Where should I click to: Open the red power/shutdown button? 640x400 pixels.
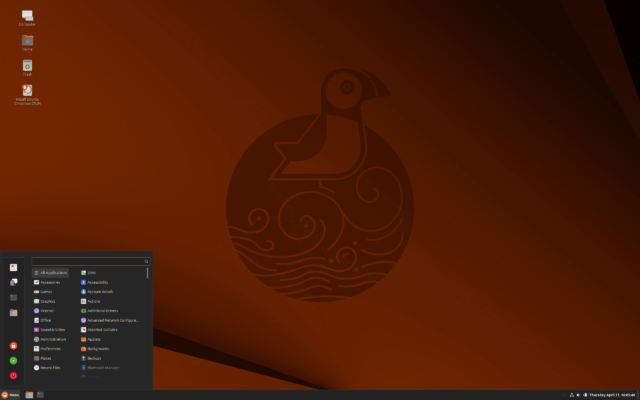tap(13, 376)
